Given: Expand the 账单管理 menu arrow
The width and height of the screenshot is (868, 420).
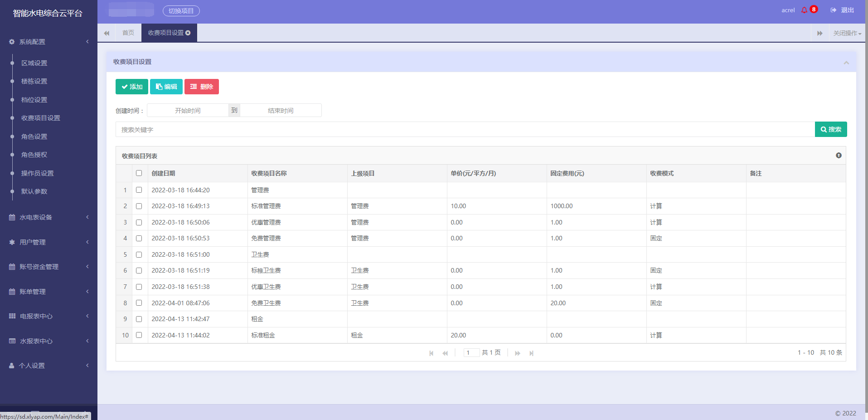Looking at the screenshot, I should tap(87, 292).
